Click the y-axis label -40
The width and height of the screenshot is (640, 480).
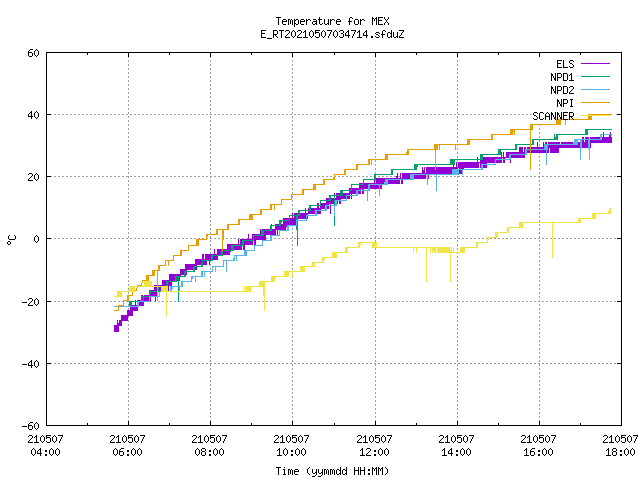(x=31, y=364)
